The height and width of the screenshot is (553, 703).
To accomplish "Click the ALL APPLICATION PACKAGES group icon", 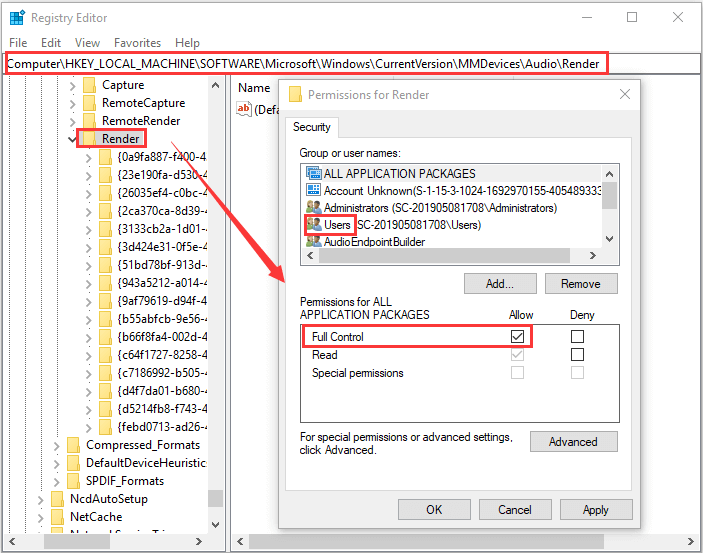I will pos(313,173).
